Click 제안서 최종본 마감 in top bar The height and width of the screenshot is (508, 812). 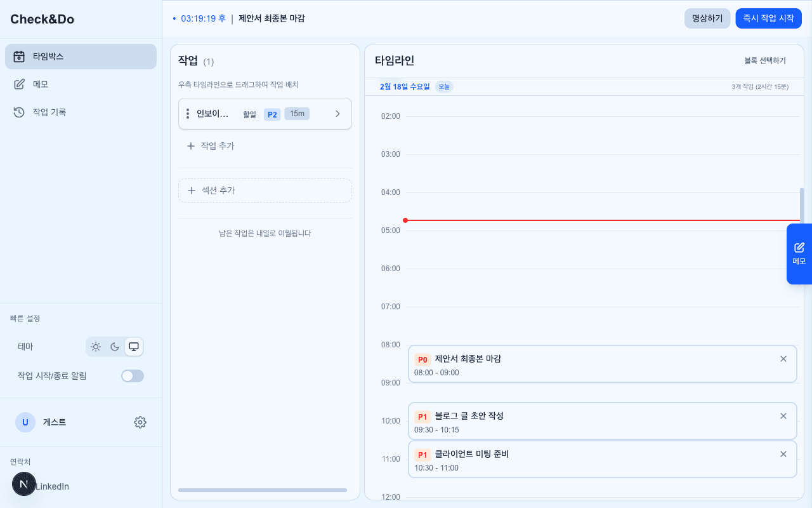pyautogui.click(x=272, y=18)
